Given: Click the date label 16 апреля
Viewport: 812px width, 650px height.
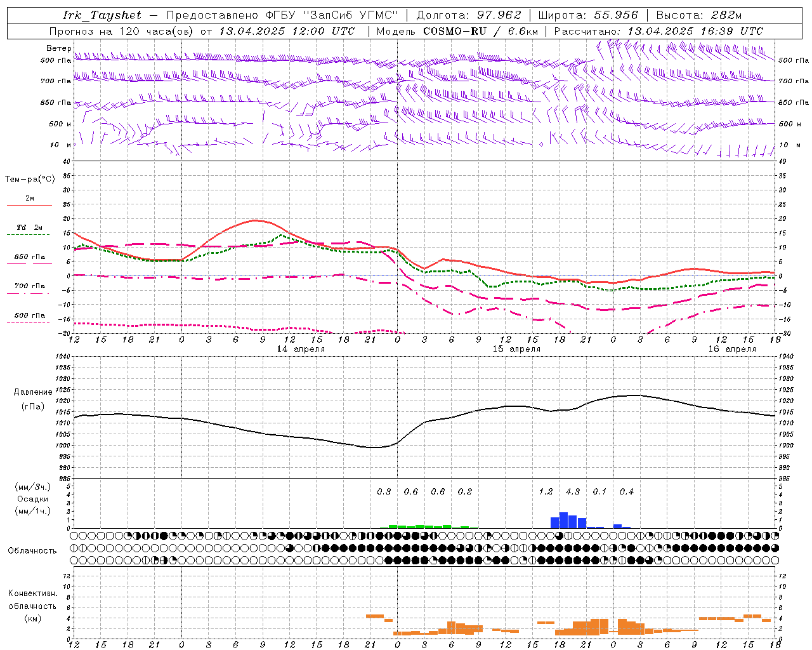Looking at the screenshot, I should tap(732, 348).
